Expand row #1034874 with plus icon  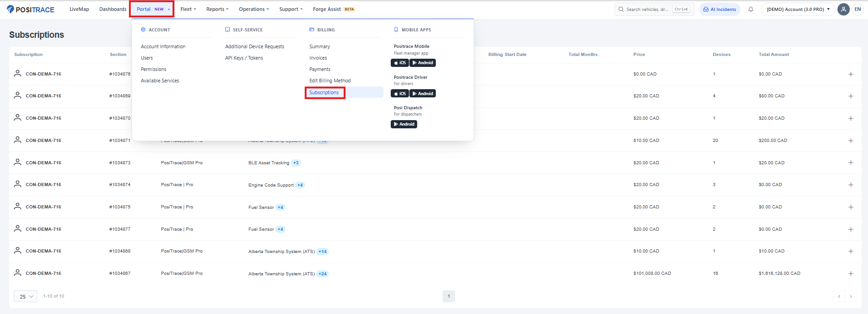point(851,185)
